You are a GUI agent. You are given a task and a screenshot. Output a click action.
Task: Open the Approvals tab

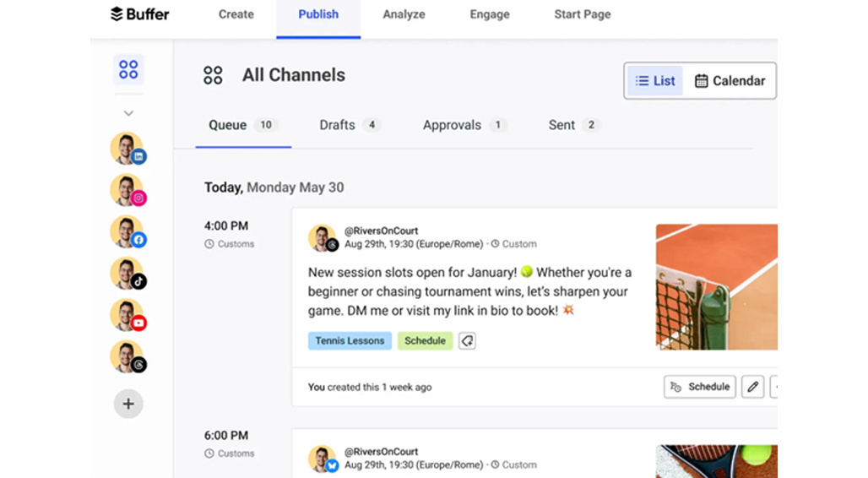point(464,125)
